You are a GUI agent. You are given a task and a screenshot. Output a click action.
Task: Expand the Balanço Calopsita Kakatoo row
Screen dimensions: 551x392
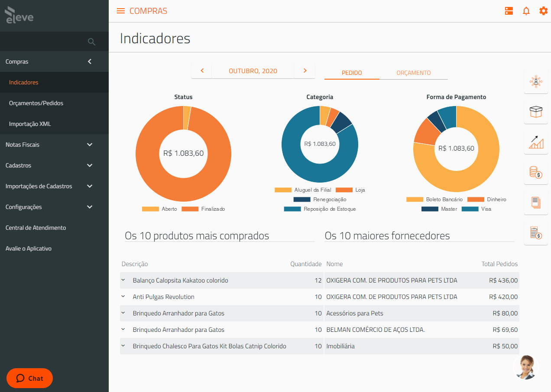point(123,280)
